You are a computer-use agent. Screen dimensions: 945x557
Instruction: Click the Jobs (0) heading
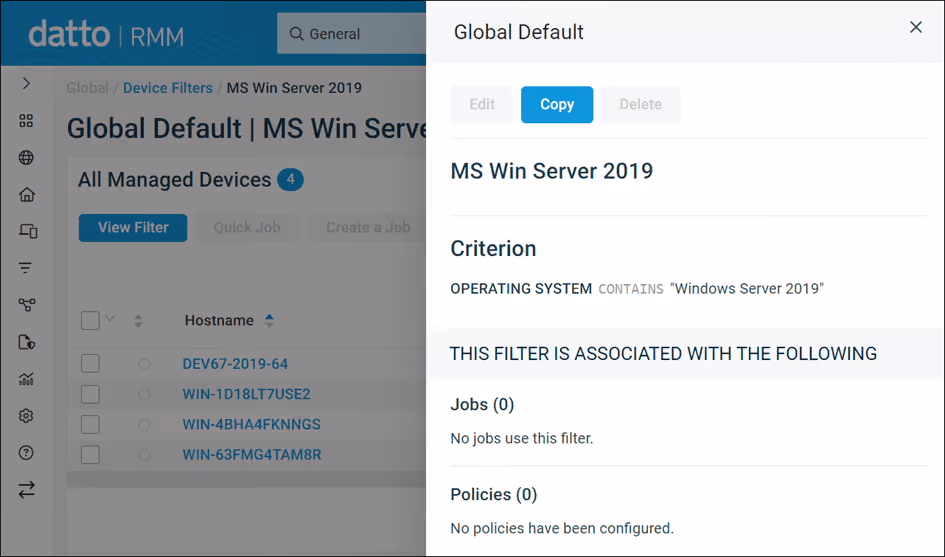tap(482, 404)
